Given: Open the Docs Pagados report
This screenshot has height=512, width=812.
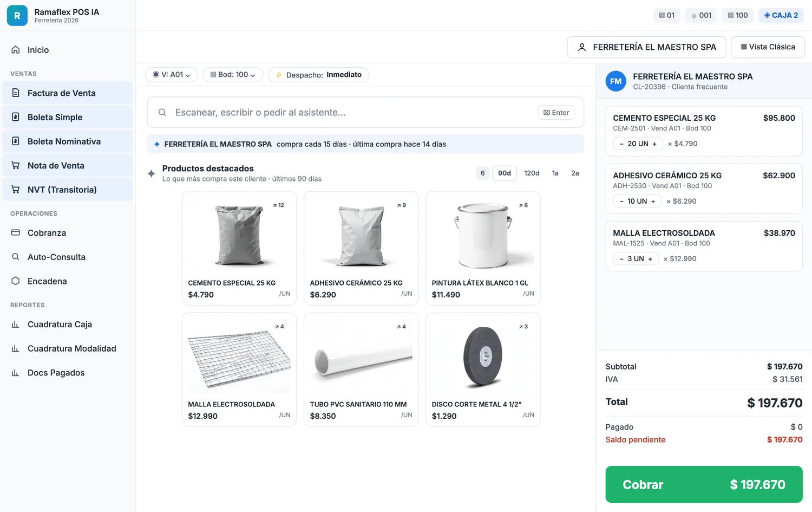Looking at the screenshot, I should point(68,373).
